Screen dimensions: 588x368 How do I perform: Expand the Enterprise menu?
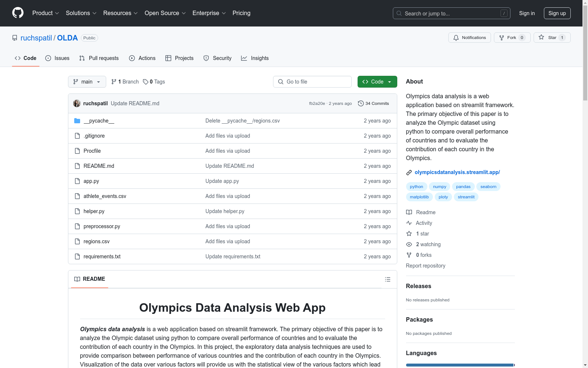[209, 13]
